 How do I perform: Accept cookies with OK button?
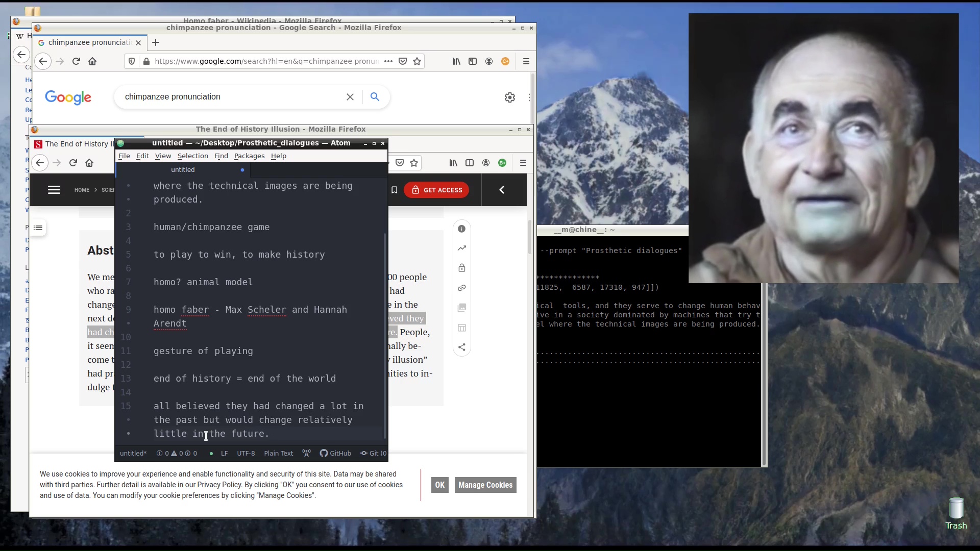click(440, 485)
